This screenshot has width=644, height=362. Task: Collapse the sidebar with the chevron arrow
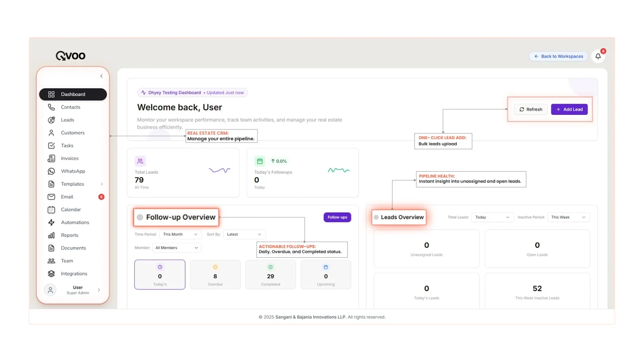(101, 76)
